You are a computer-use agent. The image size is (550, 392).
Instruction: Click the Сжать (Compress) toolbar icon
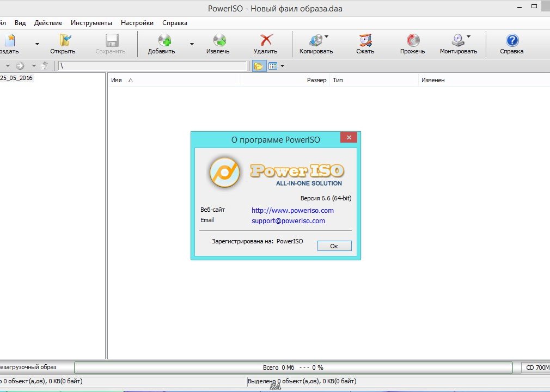click(365, 40)
